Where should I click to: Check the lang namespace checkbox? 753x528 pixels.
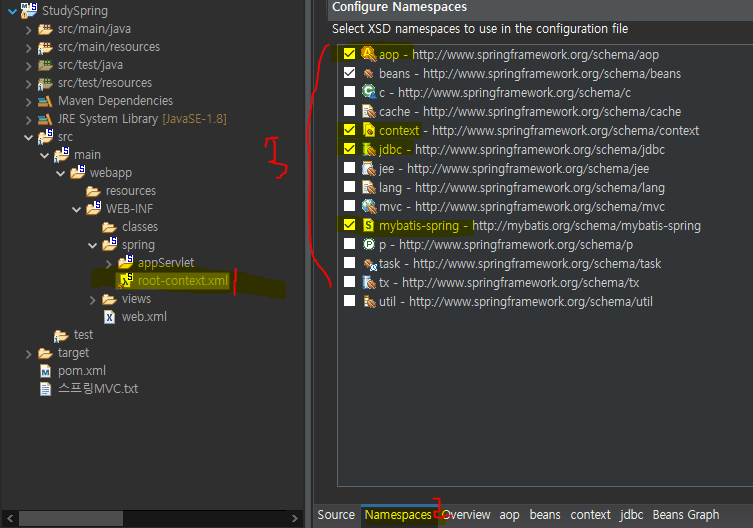point(349,186)
